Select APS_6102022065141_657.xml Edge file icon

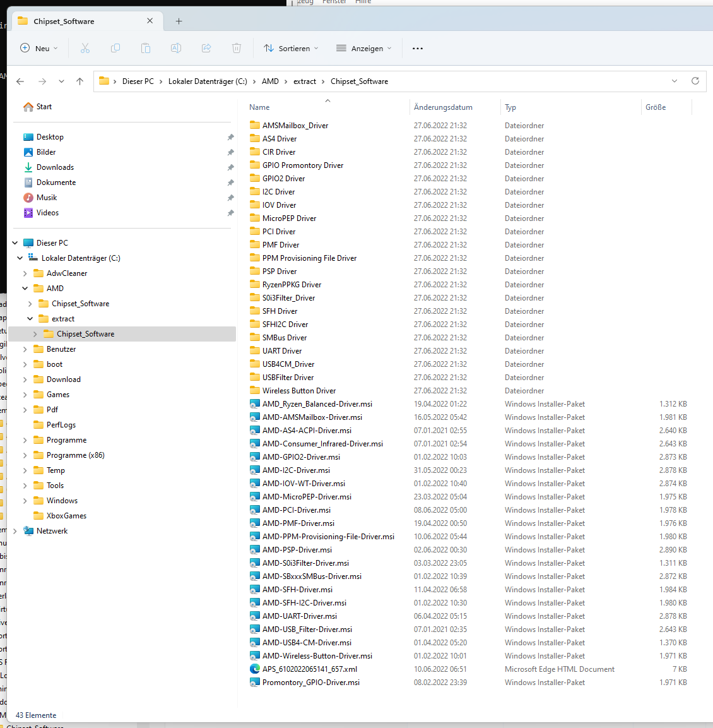255,669
